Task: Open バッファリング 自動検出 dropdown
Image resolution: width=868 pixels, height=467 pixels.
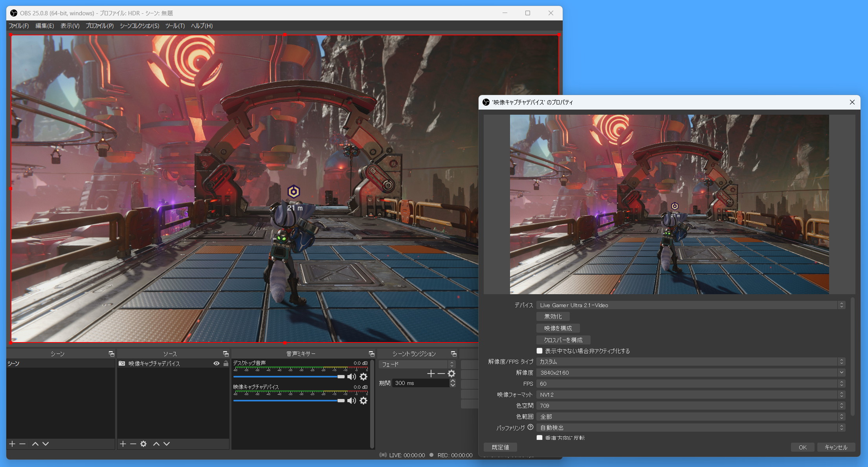Action: (x=691, y=427)
